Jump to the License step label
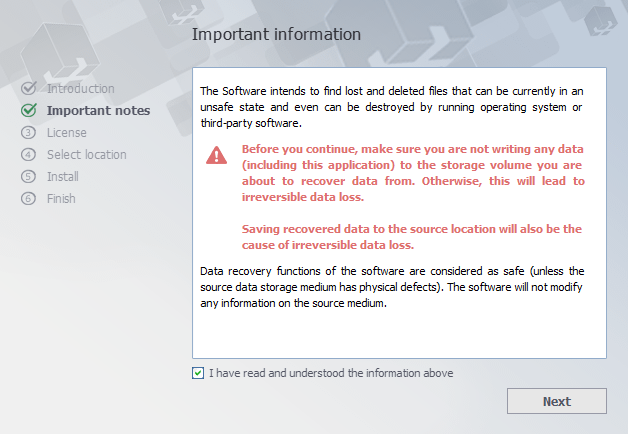 [66, 133]
